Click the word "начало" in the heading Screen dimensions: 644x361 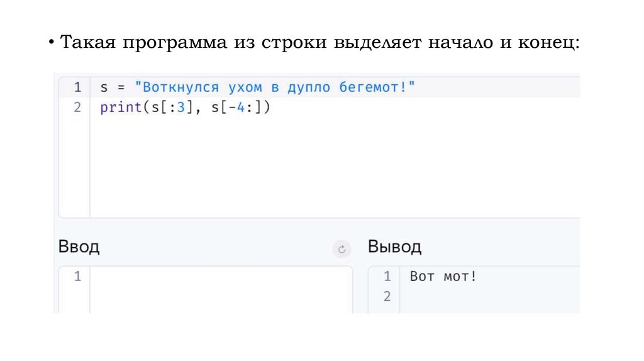tap(462, 44)
